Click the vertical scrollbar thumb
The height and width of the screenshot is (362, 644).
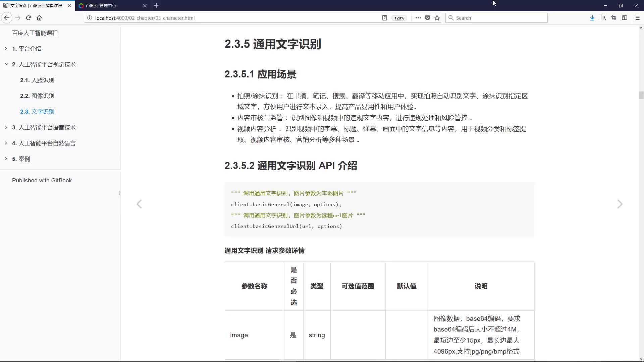point(641,96)
